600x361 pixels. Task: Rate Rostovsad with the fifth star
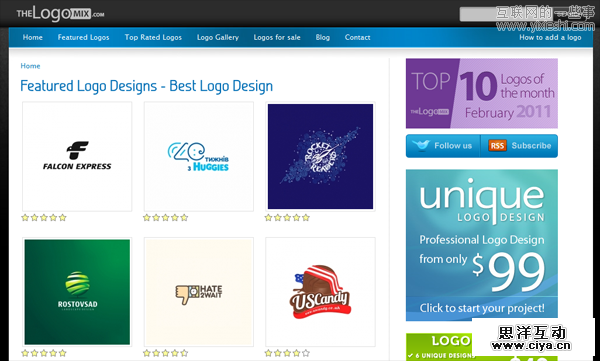[62, 353]
